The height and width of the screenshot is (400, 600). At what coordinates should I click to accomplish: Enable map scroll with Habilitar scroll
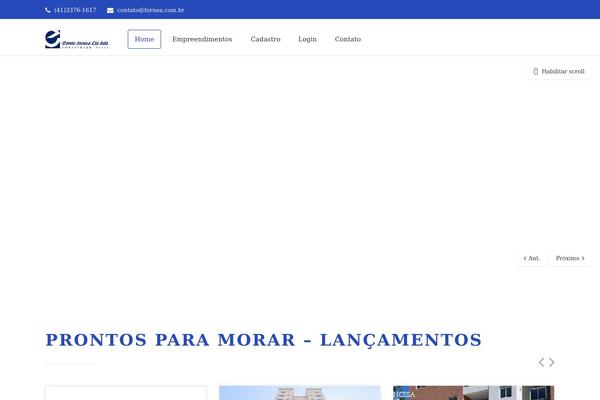(559, 71)
